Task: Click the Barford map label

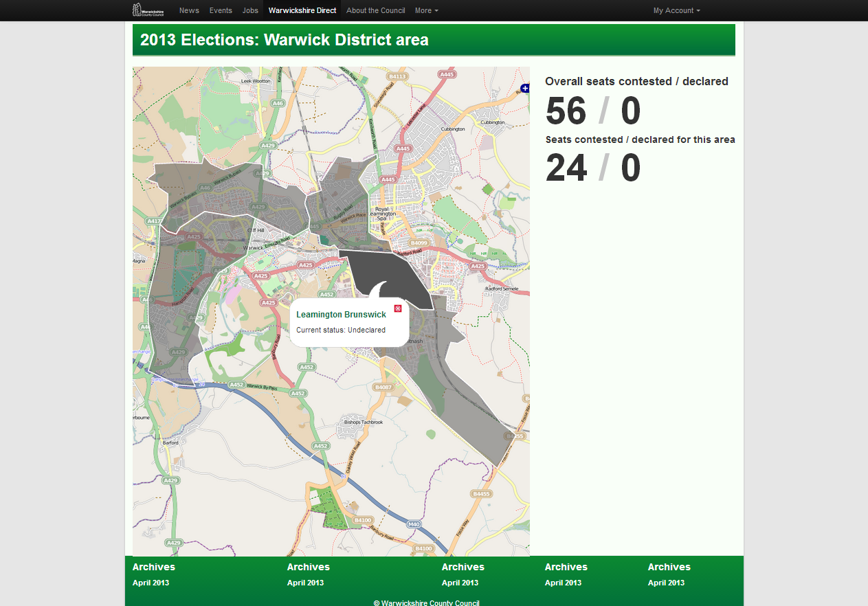Action: coord(170,443)
